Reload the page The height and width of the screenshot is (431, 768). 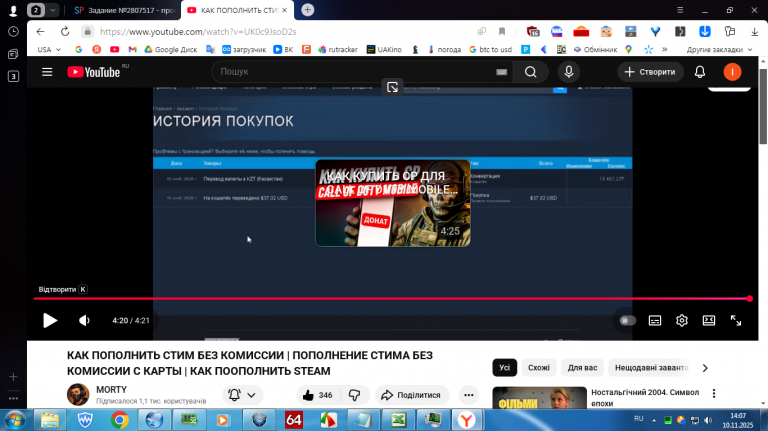(x=65, y=31)
